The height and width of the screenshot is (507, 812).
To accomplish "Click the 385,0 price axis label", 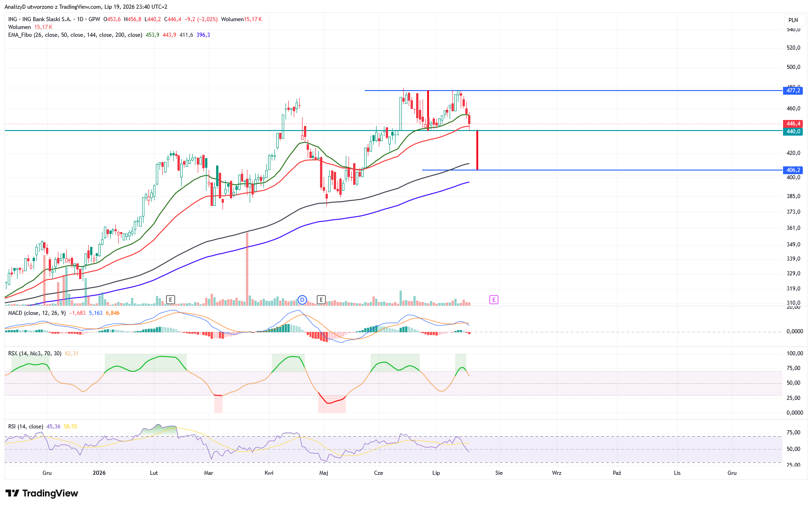I will click(793, 196).
